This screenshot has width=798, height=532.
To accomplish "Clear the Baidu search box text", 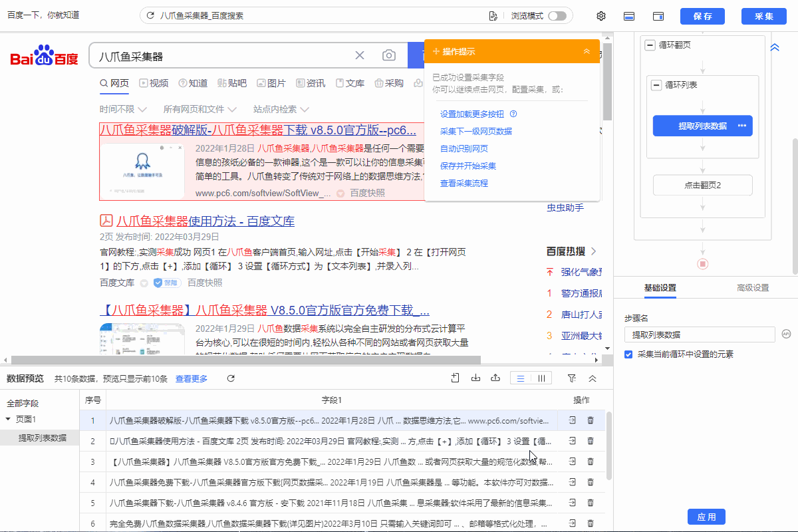I will coord(360,56).
